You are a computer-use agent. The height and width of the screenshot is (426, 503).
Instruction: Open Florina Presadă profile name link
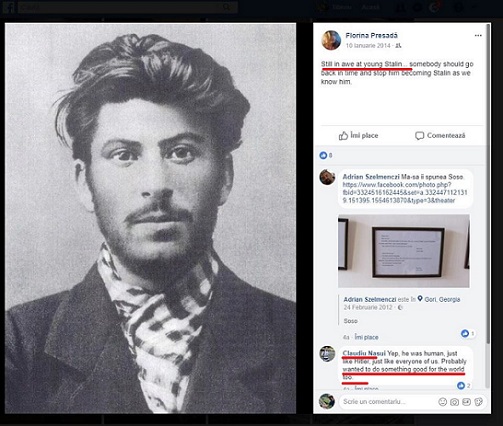pos(371,35)
